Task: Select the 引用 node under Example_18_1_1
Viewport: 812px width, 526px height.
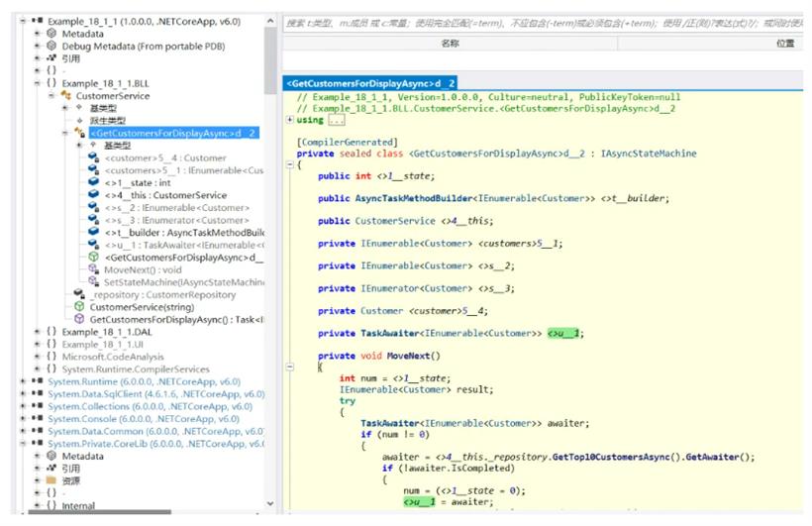Action: point(71,58)
